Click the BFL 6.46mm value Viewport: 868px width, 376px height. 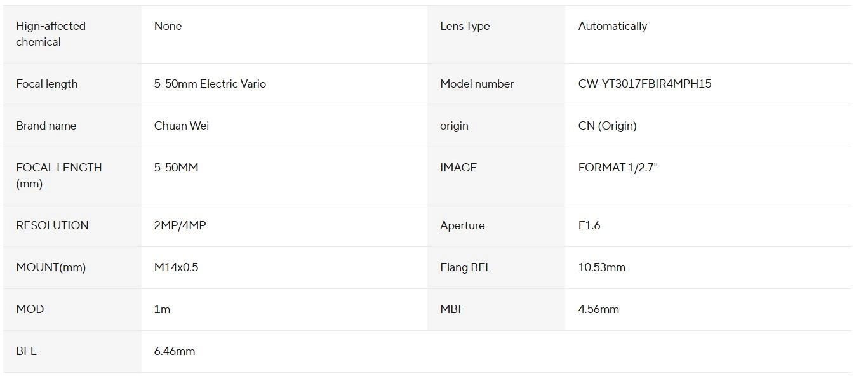pyautogui.click(x=175, y=351)
